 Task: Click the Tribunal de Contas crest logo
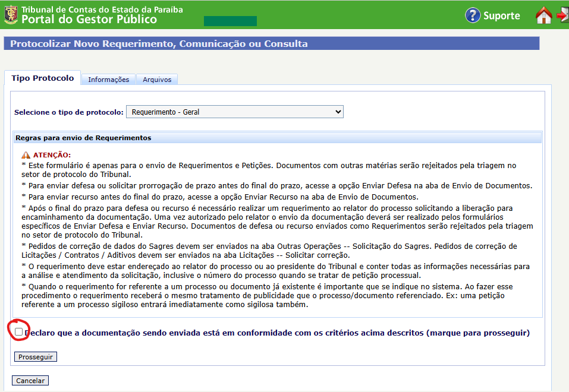[11, 15]
